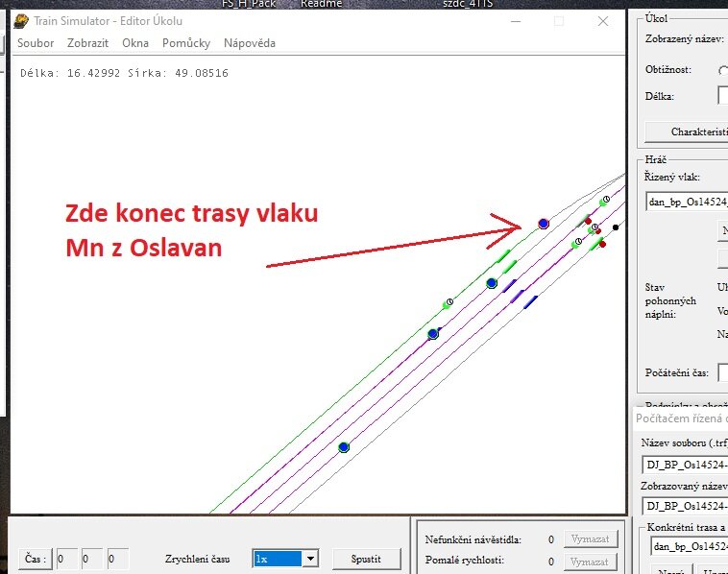Minimize the Editor Úkolu window
Image resolution: width=728 pixels, height=574 pixels.
516,21
